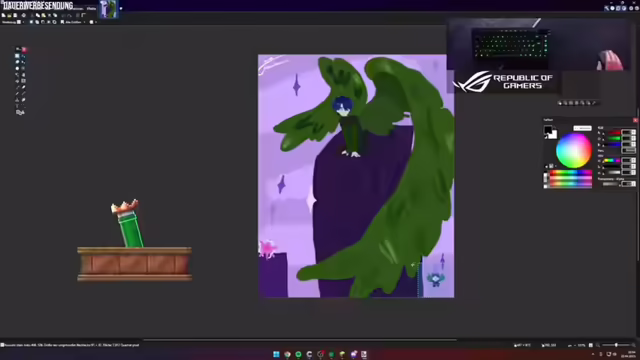Click the primary black color swatch
The image size is (640, 360).
[x=548, y=129]
